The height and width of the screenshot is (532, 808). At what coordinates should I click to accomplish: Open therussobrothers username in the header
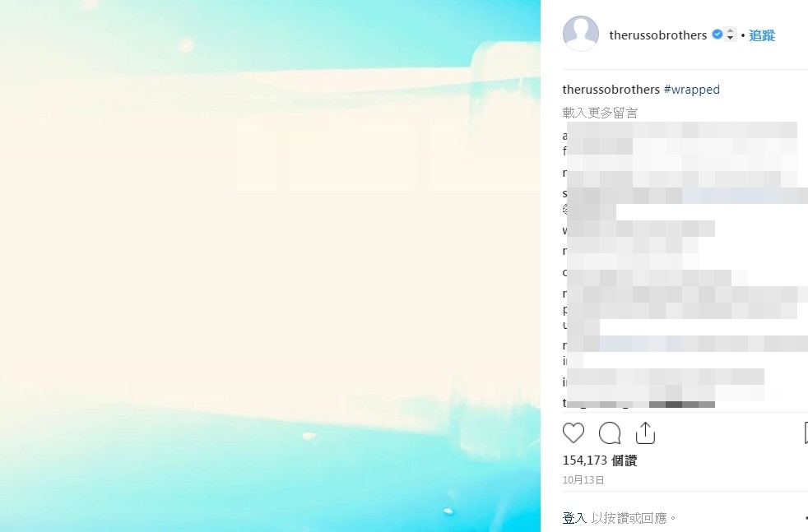click(x=658, y=35)
